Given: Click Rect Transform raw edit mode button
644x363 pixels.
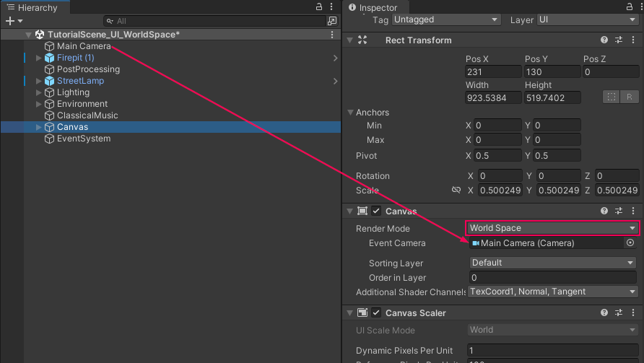Looking at the screenshot, I should [x=630, y=97].
